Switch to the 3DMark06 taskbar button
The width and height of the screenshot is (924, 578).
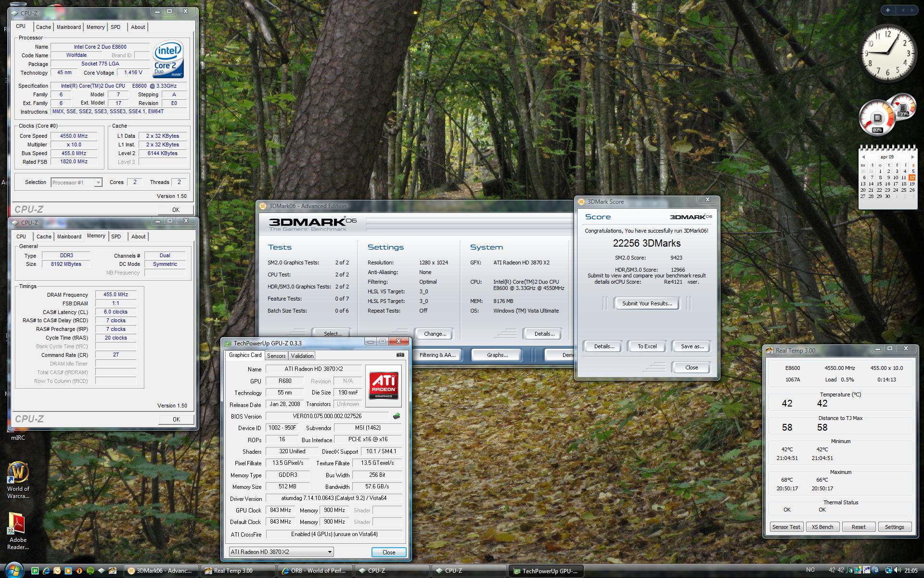[x=161, y=571]
